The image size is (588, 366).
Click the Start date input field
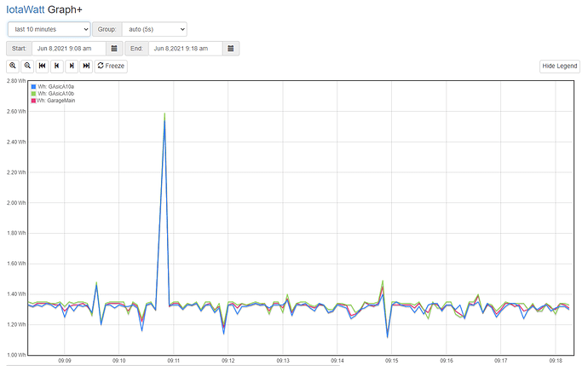[x=69, y=49]
